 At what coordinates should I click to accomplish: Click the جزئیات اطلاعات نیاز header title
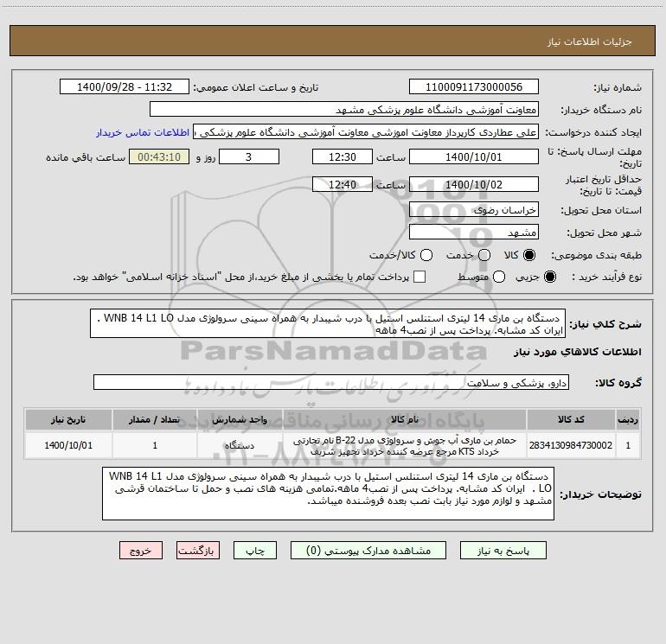(x=590, y=41)
